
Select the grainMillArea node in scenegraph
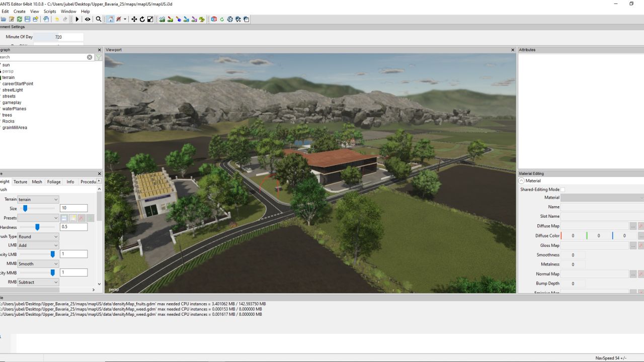(x=15, y=128)
